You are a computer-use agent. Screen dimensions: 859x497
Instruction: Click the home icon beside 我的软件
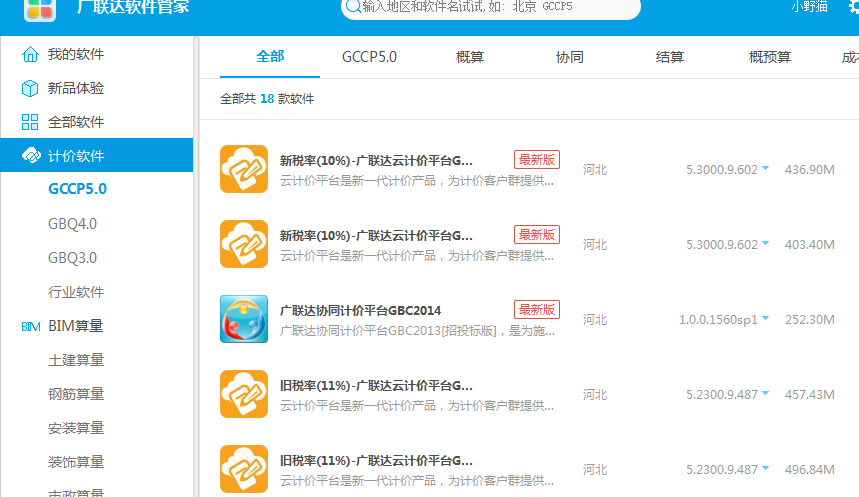pyautogui.click(x=30, y=54)
